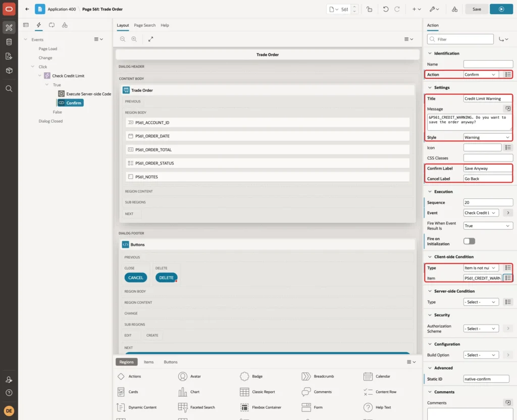The image size is (517, 420).
Task: Click the DE user avatar
Action: click(x=9, y=411)
